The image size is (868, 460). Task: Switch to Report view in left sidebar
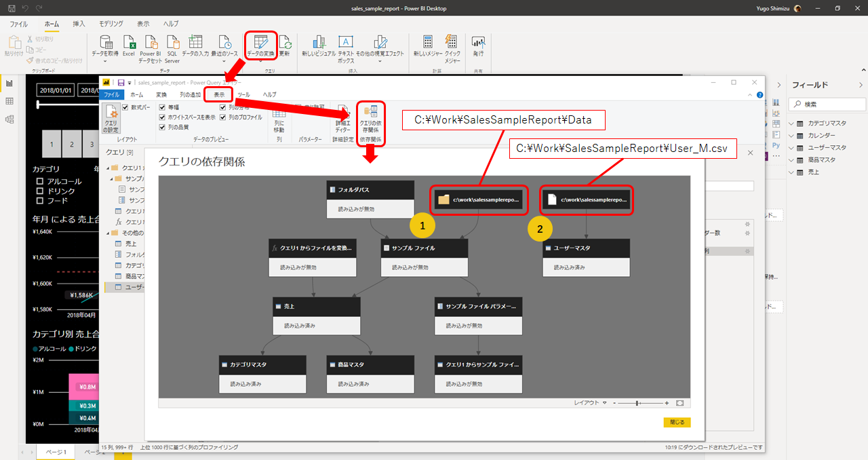coord(9,83)
